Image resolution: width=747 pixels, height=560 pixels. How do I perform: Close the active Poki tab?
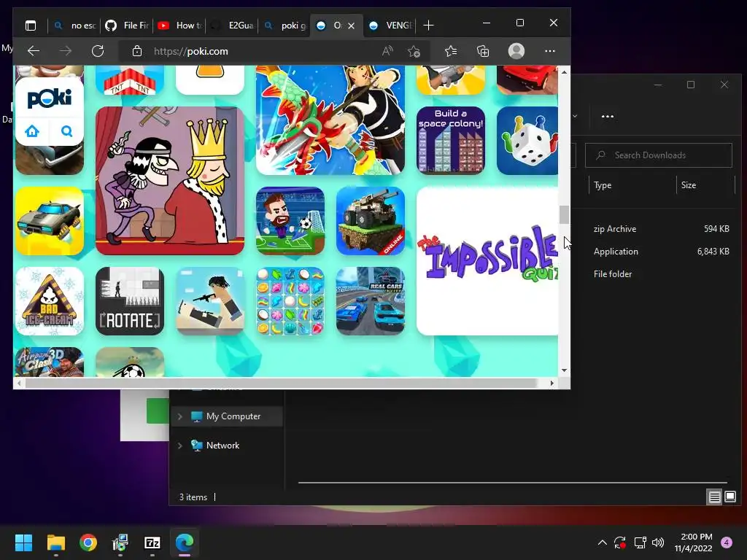352,26
